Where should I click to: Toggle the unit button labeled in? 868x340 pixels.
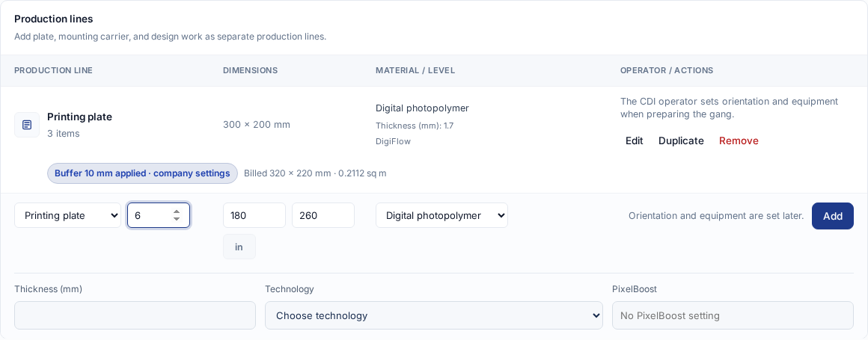click(239, 247)
